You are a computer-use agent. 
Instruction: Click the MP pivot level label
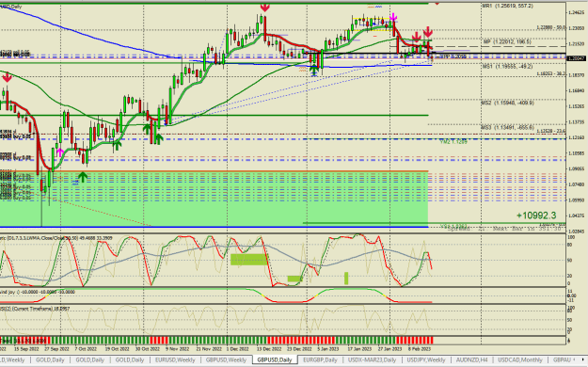click(507, 41)
